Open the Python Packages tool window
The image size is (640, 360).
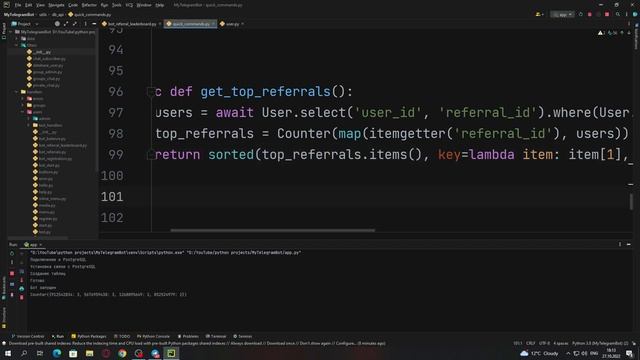(x=89, y=336)
